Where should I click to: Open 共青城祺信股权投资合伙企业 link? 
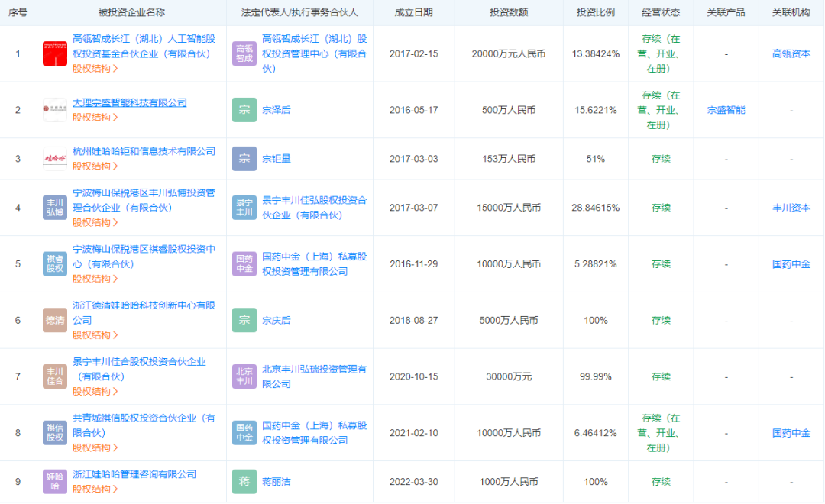click(144, 425)
